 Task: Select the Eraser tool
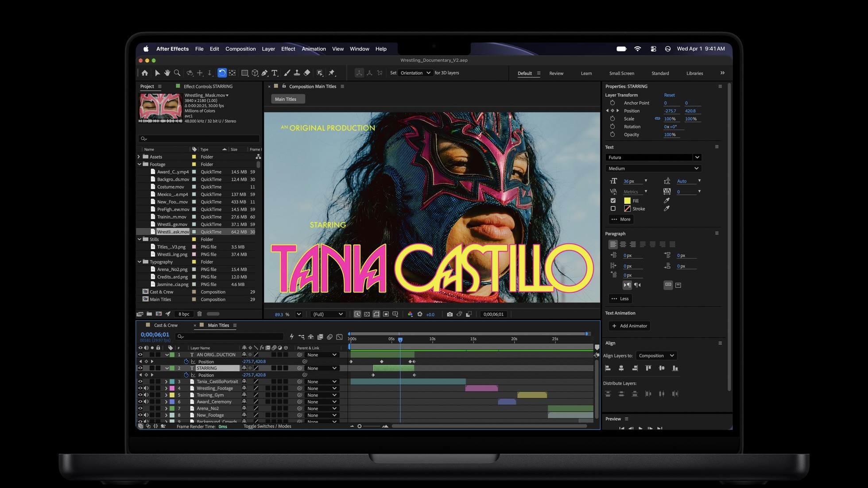coord(307,73)
